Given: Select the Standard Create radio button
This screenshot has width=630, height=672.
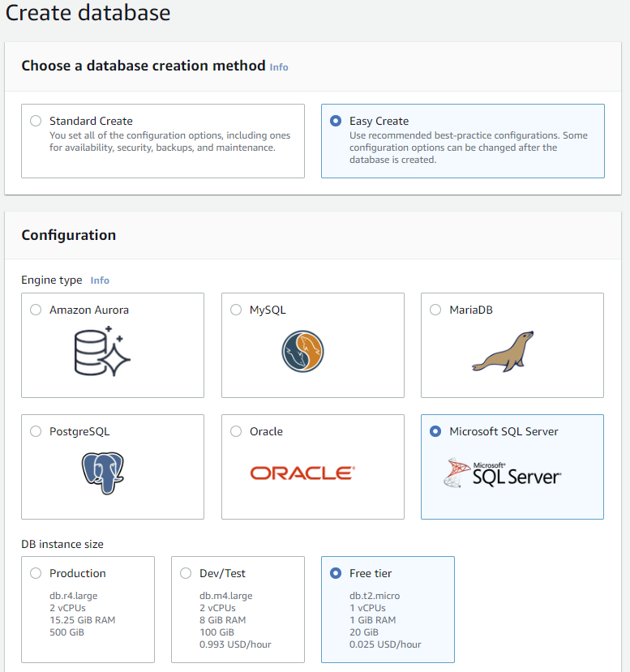Looking at the screenshot, I should click(36, 121).
